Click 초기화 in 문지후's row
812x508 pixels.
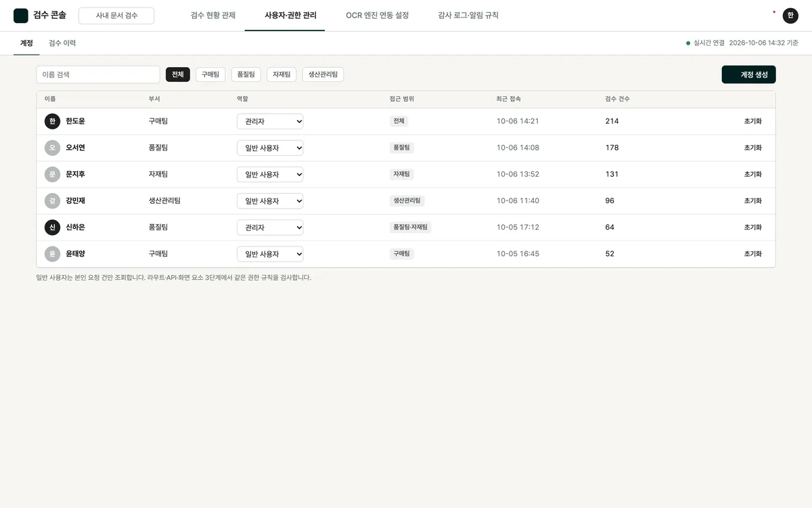(x=753, y=174)
